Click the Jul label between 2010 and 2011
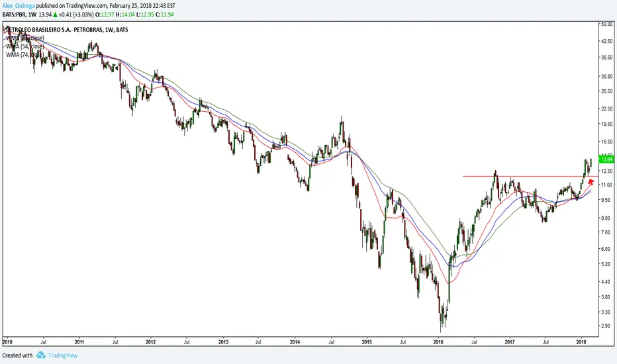Screen dimensions: 617x364 click(43, 342)
